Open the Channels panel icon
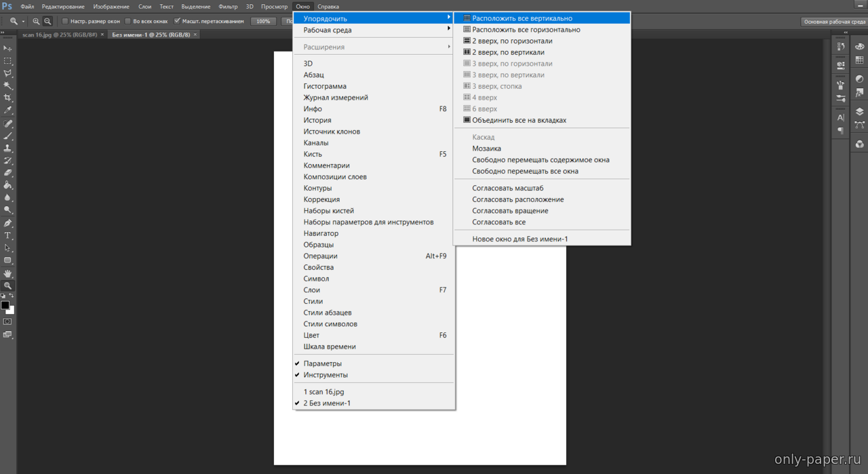The height and width of the screenshot is (474, 868). [x=860, y=144]
